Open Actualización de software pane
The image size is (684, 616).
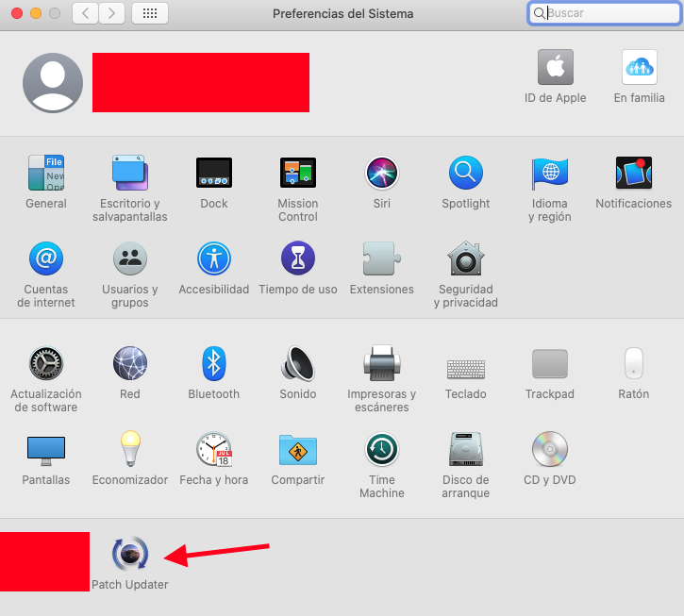[46, 363]
